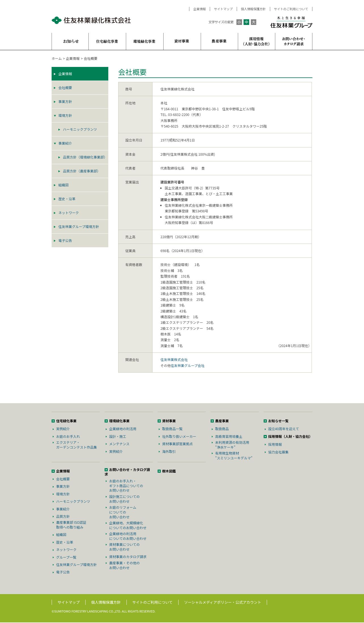364x623 pixels.
Task: Select 歴史・沿革 in the sidebar
Action: coord(80,199)
